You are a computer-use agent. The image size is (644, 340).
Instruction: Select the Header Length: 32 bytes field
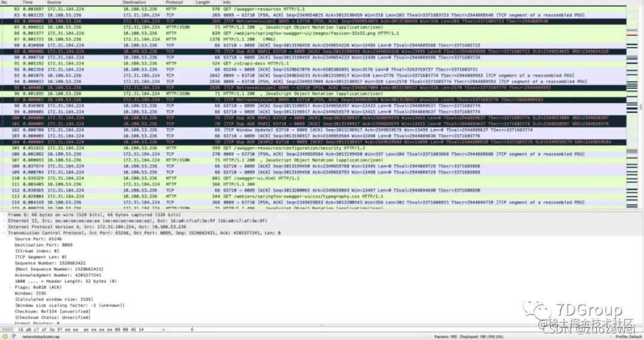point(66,282)
